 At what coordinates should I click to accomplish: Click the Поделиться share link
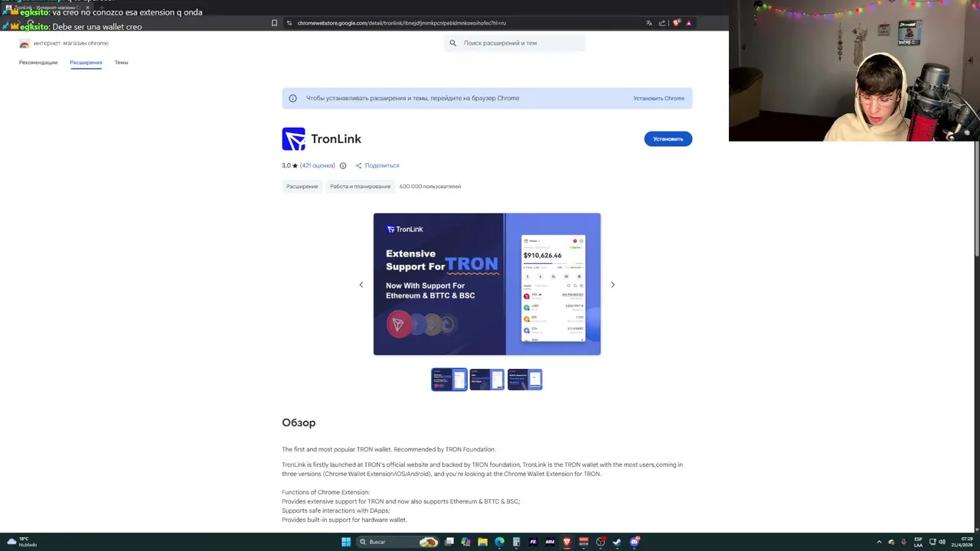tap(377, 165)
